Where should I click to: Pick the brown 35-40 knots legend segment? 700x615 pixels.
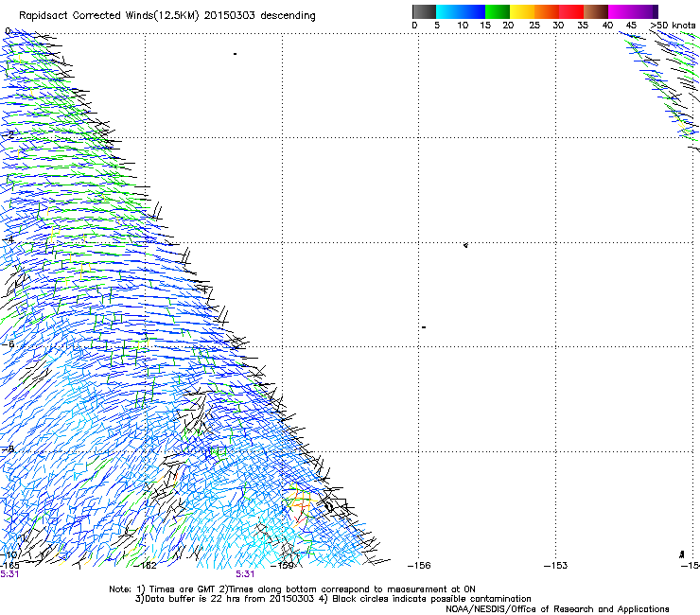tap(596, 11)
